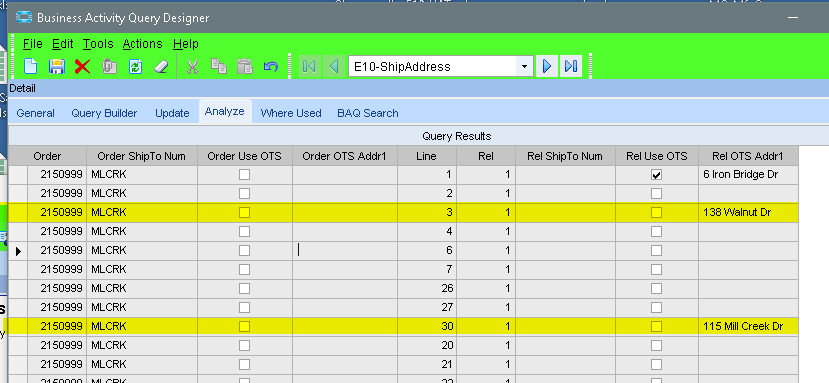The image size is (829, 383).
Task: Go to the first record arrow
Action: click(x=309, y=66)
